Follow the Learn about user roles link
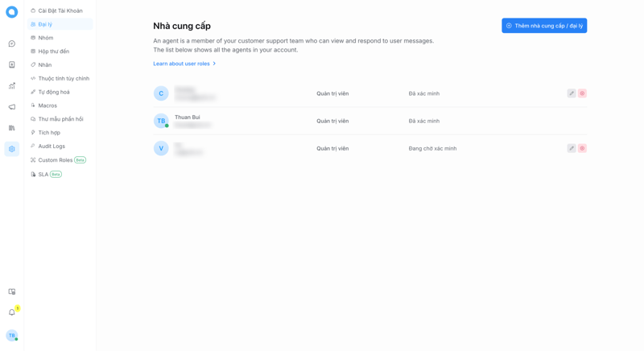 [181, 64]
